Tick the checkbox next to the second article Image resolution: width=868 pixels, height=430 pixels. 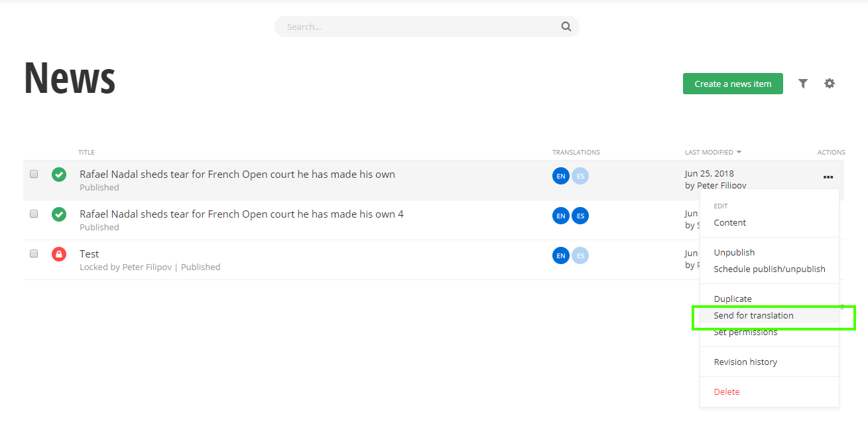pyautogui.click(x=34, y=214)
